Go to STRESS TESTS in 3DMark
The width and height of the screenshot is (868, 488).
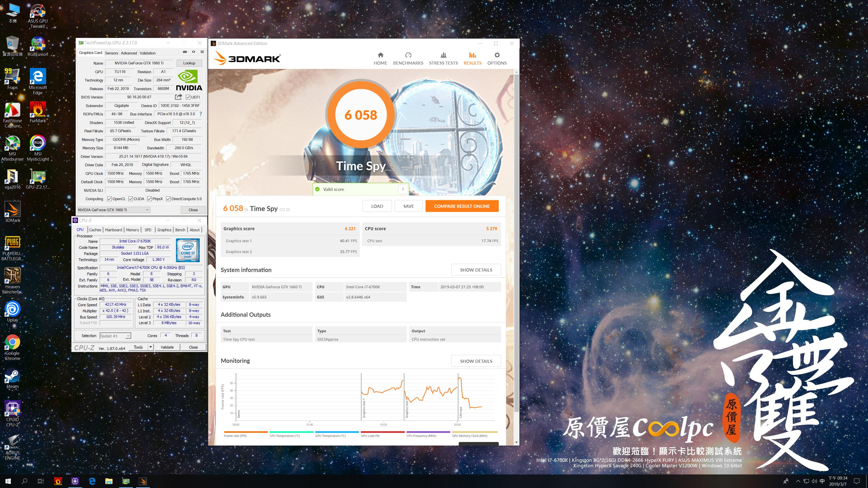(443, 59)
